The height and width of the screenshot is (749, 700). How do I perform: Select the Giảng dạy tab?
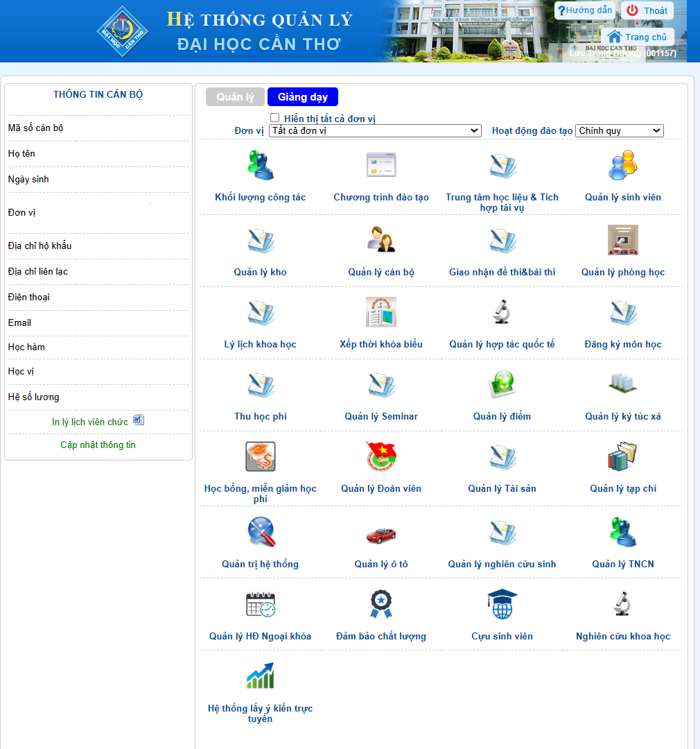(x=303, y=97)
